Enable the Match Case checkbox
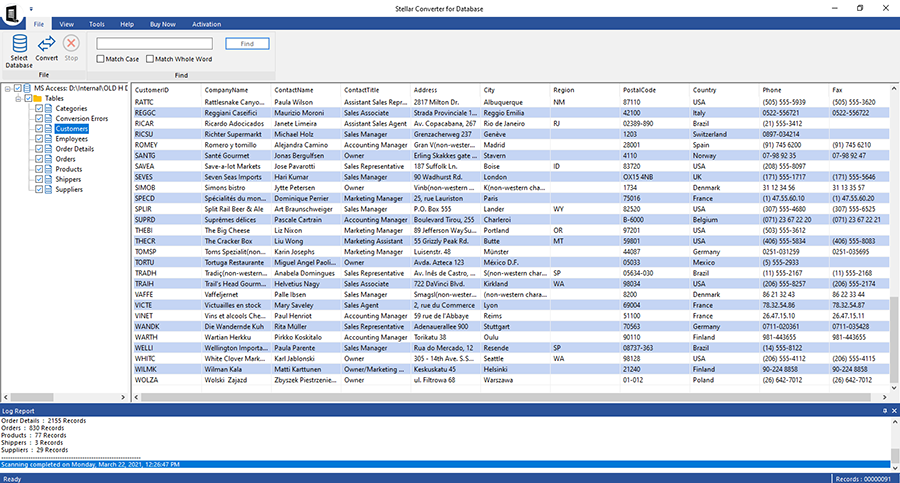This screenshot has width=900, height=483. [x=100, y=59]
